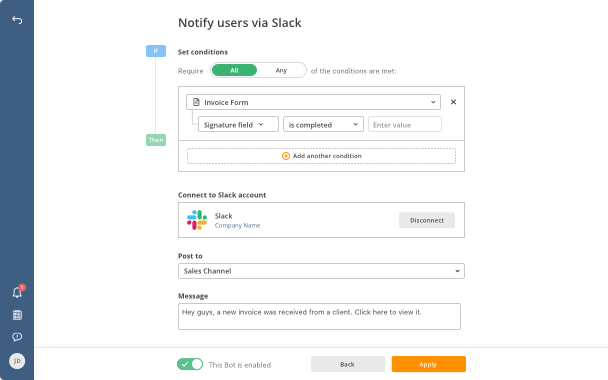Expand the Invoice Form dropdown
Image resolution: width=608 pixels, height=380 pixels.
click(x=313, y=102)
